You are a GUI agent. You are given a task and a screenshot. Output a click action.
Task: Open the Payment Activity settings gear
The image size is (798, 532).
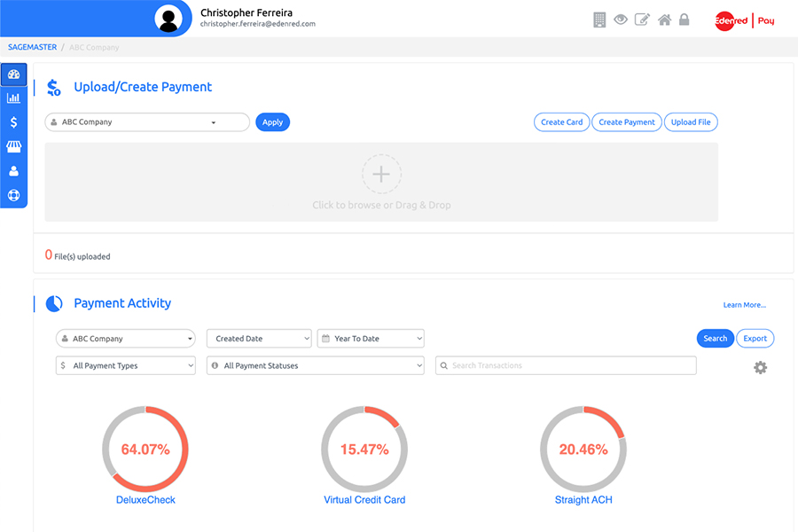click(760, 367)
